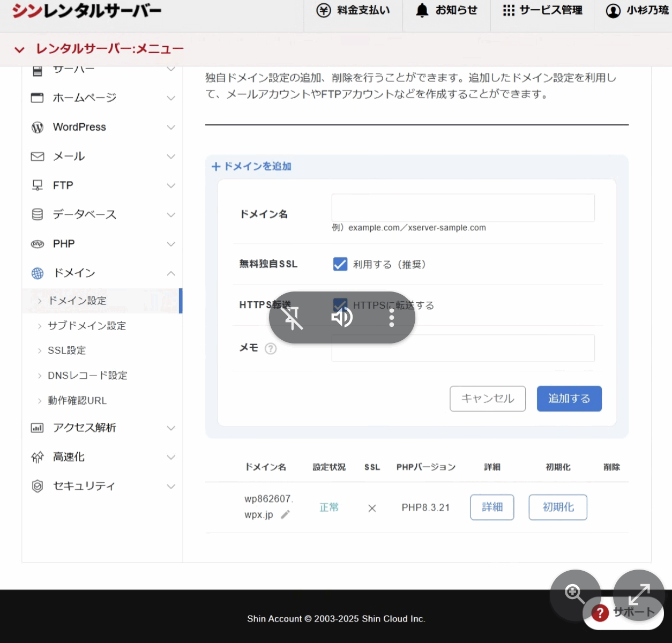Viewport: 672px width, 643px height.
Task: Toggle the 無料独自SSL 利用する checkbox
Action: 340,264
